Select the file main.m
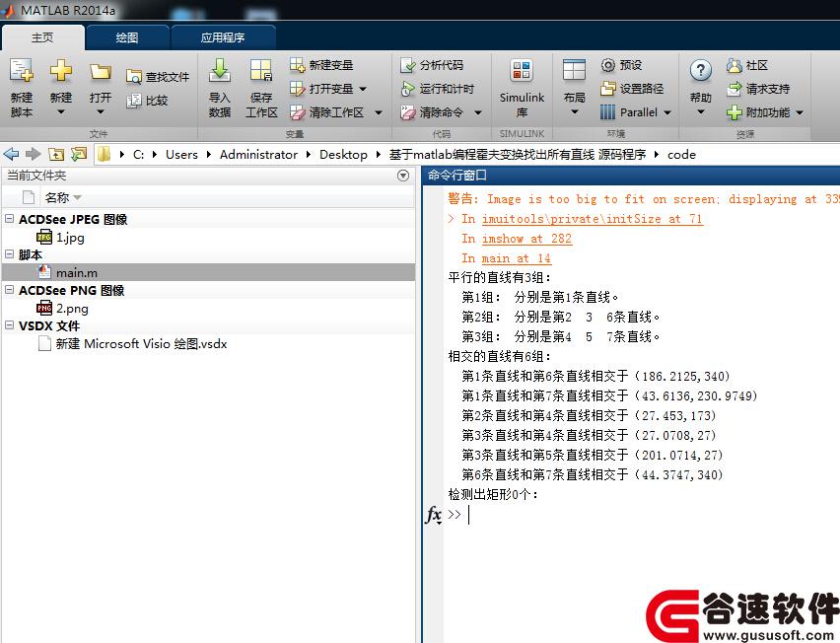Viewport: 840px width, 643px height. click(x=208, y=272)
